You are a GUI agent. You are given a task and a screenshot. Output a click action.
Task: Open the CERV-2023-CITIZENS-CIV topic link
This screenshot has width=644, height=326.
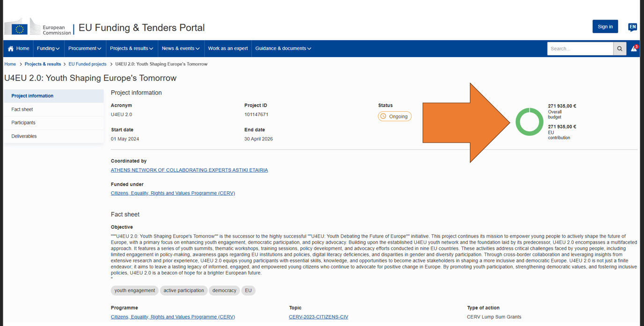tap(319, 317)
